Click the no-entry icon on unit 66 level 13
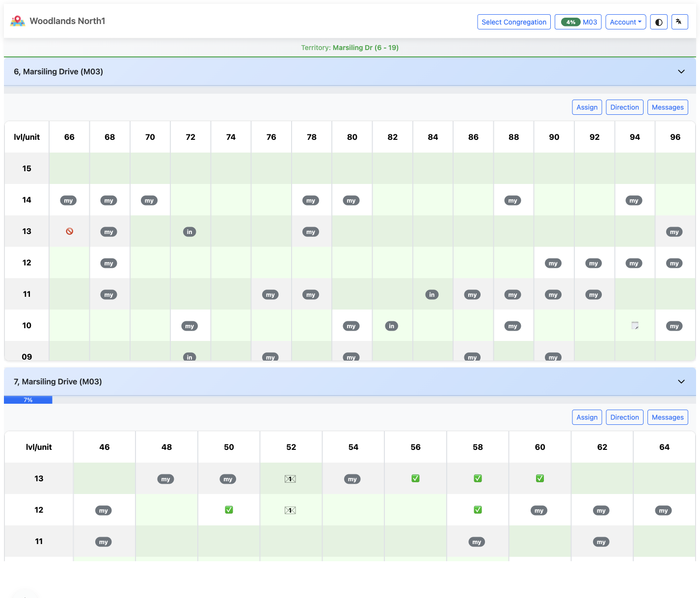700x598 pixels. coord(69,231)
